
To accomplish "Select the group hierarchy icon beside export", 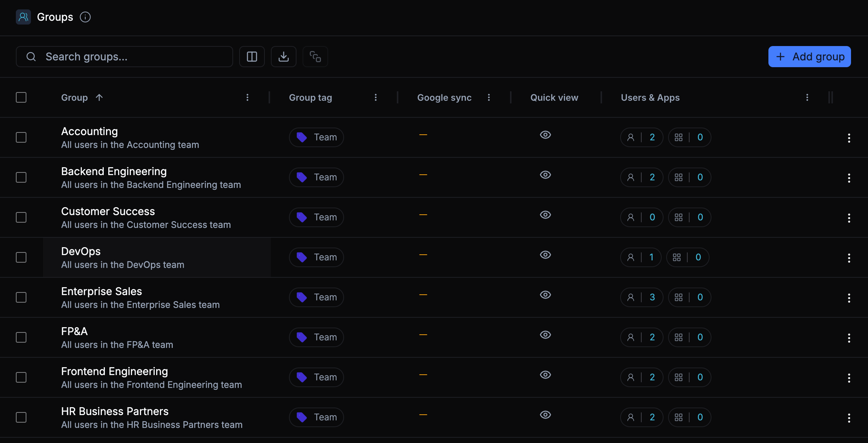I will 315,57.
